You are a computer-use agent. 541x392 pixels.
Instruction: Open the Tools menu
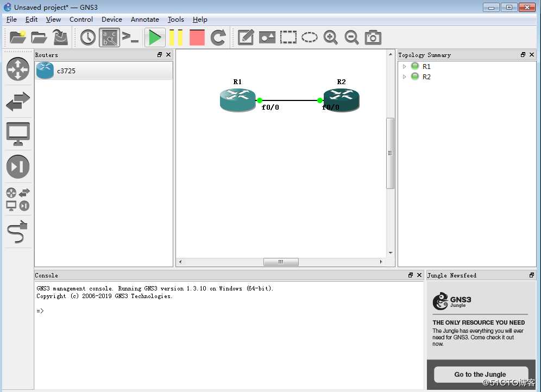click(175, 20)
